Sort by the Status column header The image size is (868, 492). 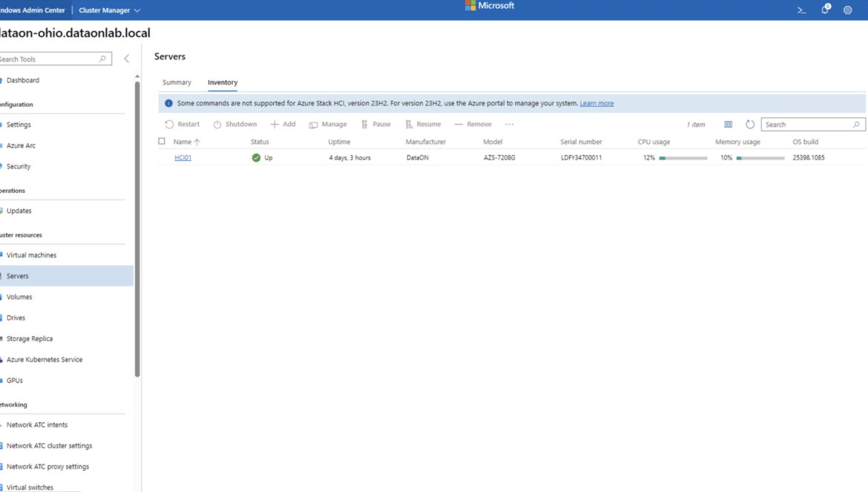pyautogui.click(x=260, y=142)
